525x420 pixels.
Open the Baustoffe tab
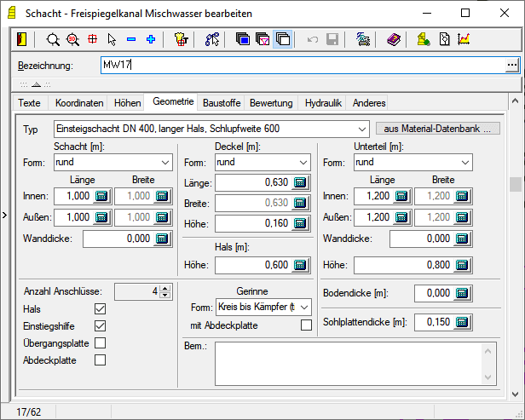(x=222, y=102)
